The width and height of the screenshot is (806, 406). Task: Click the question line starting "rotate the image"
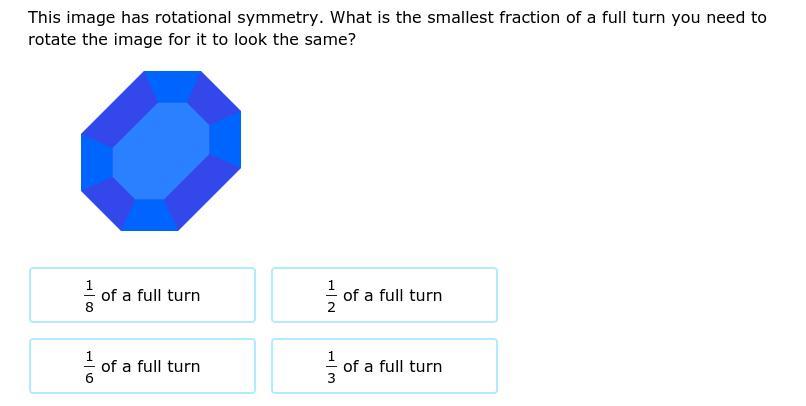[x=192, y=40]
